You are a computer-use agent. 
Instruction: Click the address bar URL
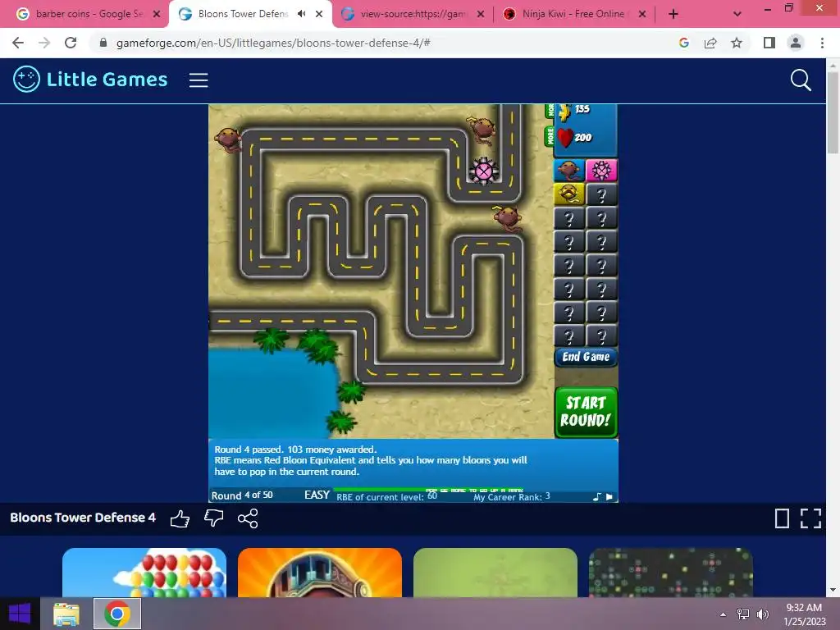point(273,43)
